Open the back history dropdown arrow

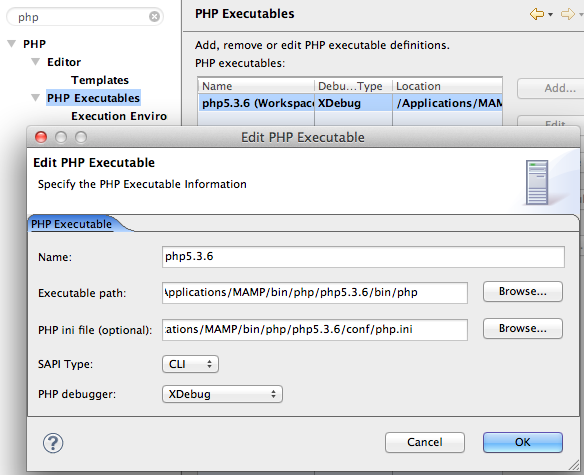pyautogui.click(x=550, y=15)
